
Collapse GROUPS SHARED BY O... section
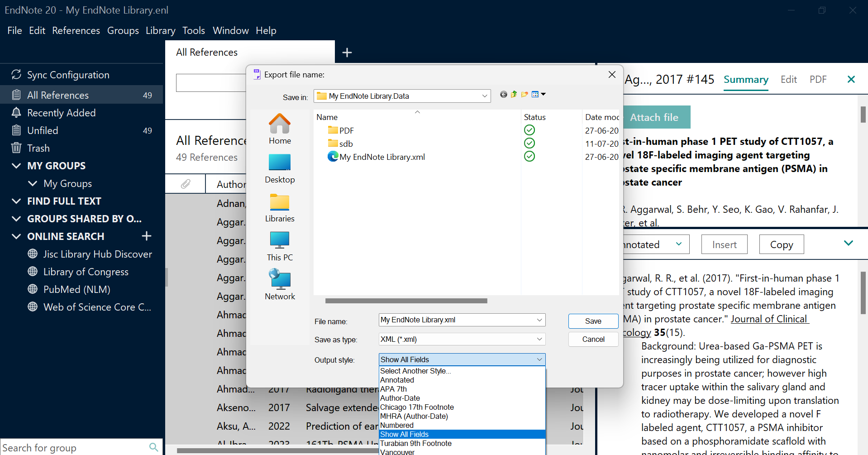point(16,218)
